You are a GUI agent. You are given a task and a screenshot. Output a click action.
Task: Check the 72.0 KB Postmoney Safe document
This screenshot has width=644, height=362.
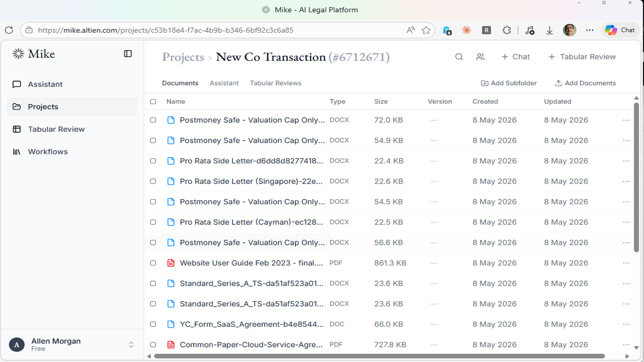tap(153, 120)
